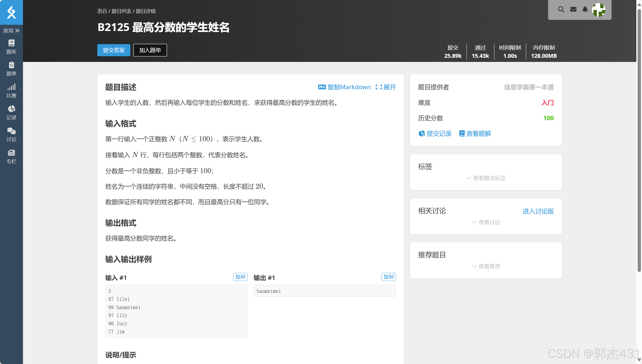Click the search magnifier icon
Screen dimensions: 642x364
pos(561,10)
